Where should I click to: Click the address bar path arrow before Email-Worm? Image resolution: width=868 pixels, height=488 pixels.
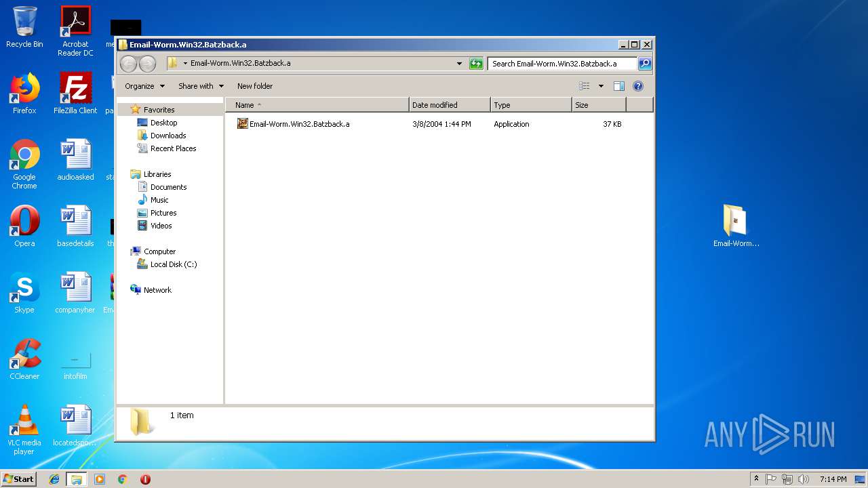(185, 64)
